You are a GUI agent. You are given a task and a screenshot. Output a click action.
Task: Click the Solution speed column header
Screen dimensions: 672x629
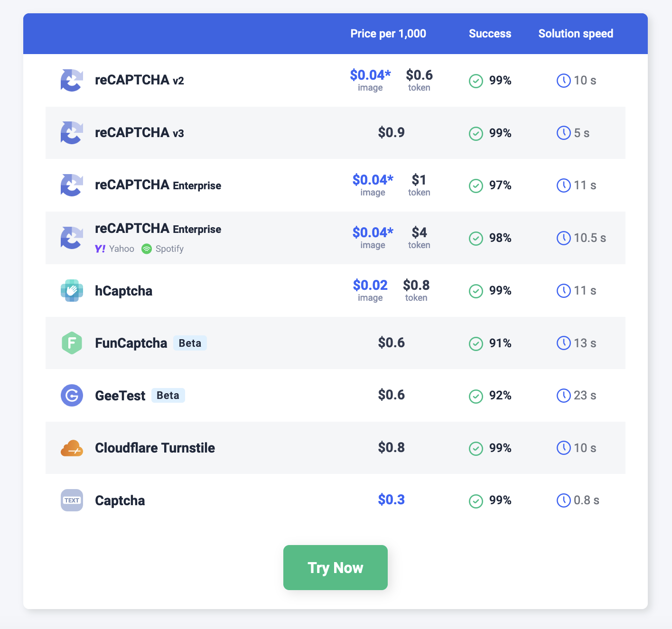(576, 34)
